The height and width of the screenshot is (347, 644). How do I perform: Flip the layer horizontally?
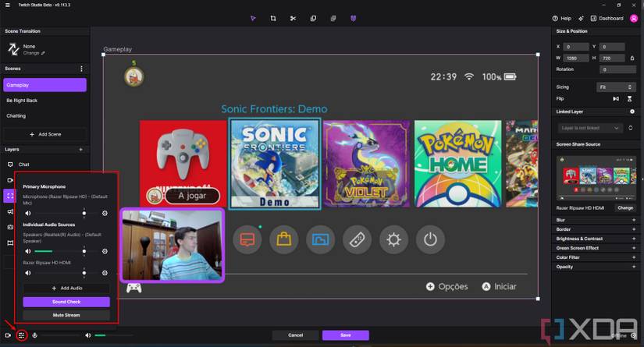pos(616,99)
